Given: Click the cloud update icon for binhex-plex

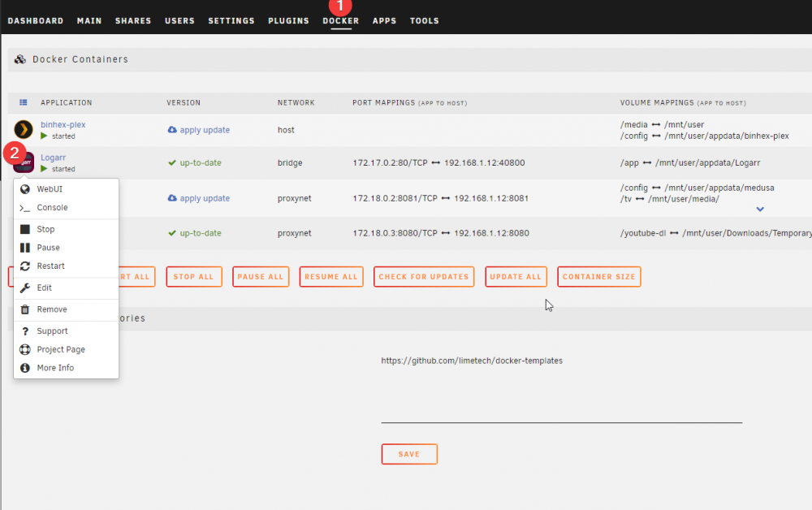Looking at the screenshot, I should click(172, 129).
